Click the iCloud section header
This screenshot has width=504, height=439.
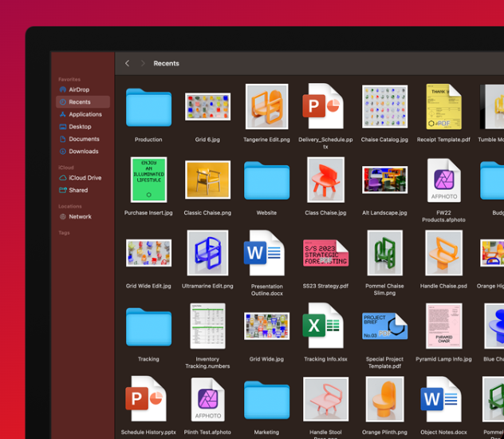pos(66,168)
